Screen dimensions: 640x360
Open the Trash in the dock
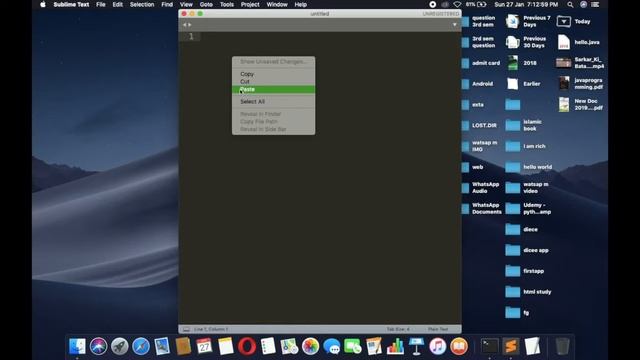[x=562, y=347]
